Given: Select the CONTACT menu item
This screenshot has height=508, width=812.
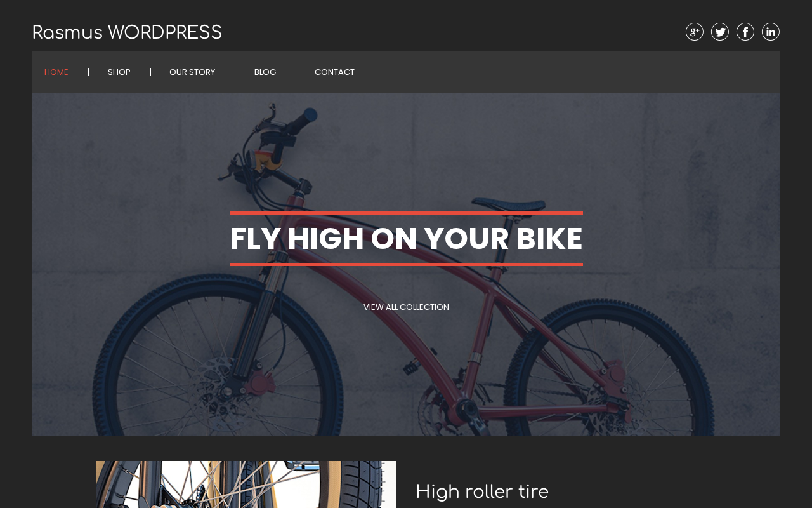Looking at the screenshot, I should (x=335, y=72).
